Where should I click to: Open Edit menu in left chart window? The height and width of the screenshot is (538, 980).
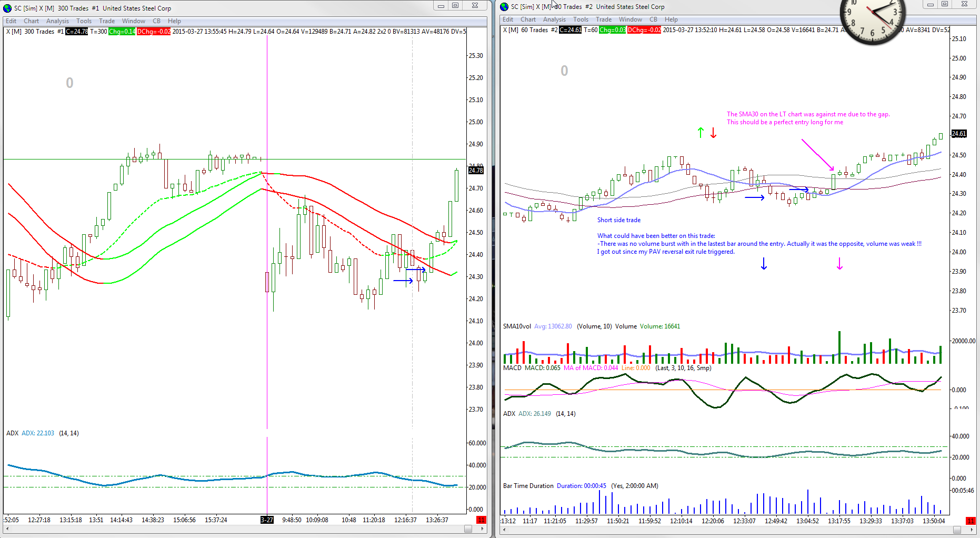pos(11,21)
